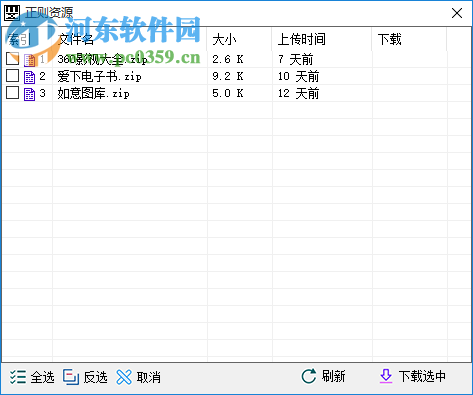
Task: Refresh list via 刷新 label
Action: (333, 376)
